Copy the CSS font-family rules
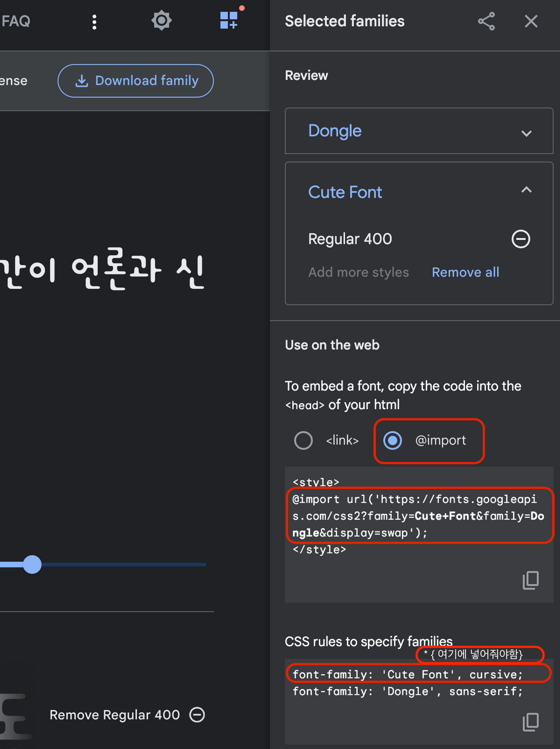 pyautogui.click(x=531, y=722)
